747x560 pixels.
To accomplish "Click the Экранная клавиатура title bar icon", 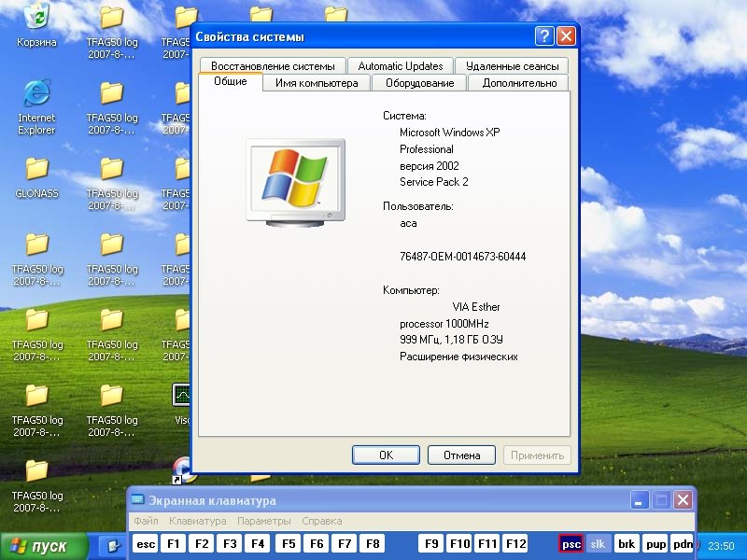I will 137,499.
